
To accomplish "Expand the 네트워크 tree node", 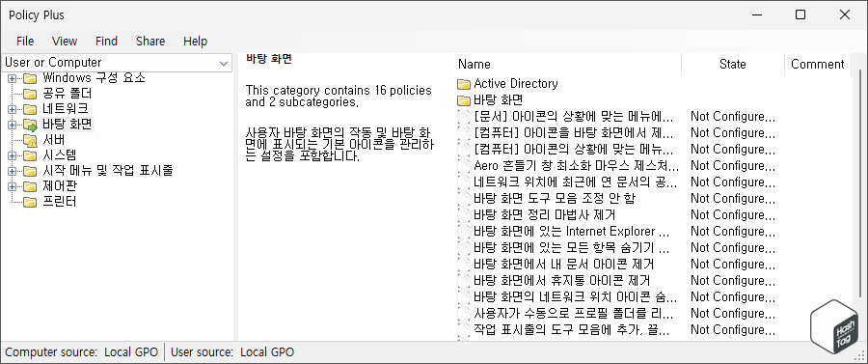I will coord(12,109).
